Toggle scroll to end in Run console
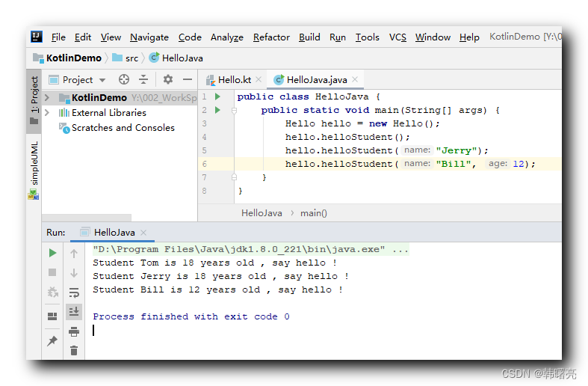 (x=74, y=312)
